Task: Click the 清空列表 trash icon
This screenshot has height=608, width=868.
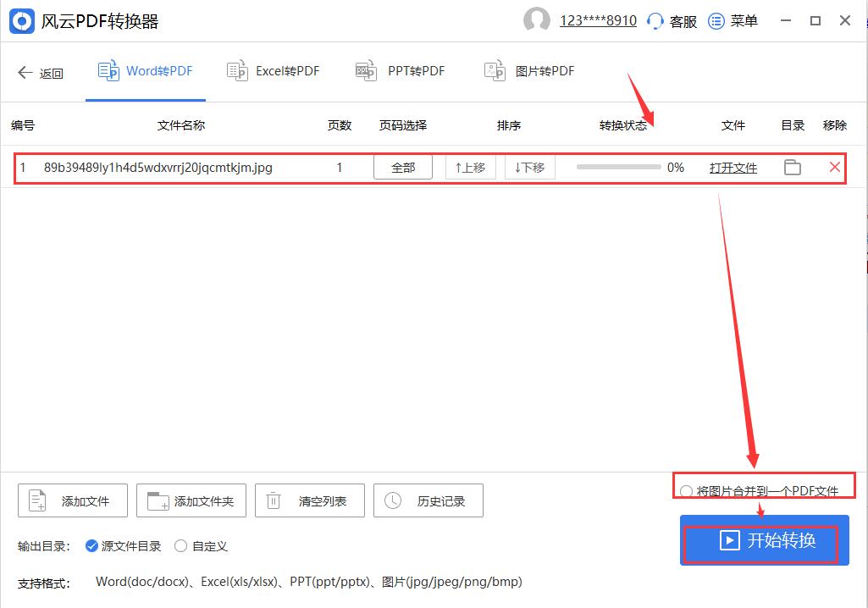Action: click(x=273, y=500)
